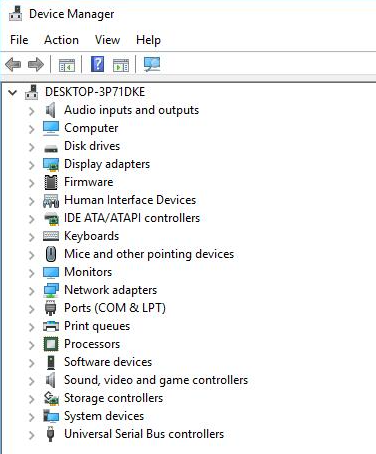Image resolution: width=376 pixels, height=454 pixels.
Task: Select Sound, video and game controllers
Action: 156,380
